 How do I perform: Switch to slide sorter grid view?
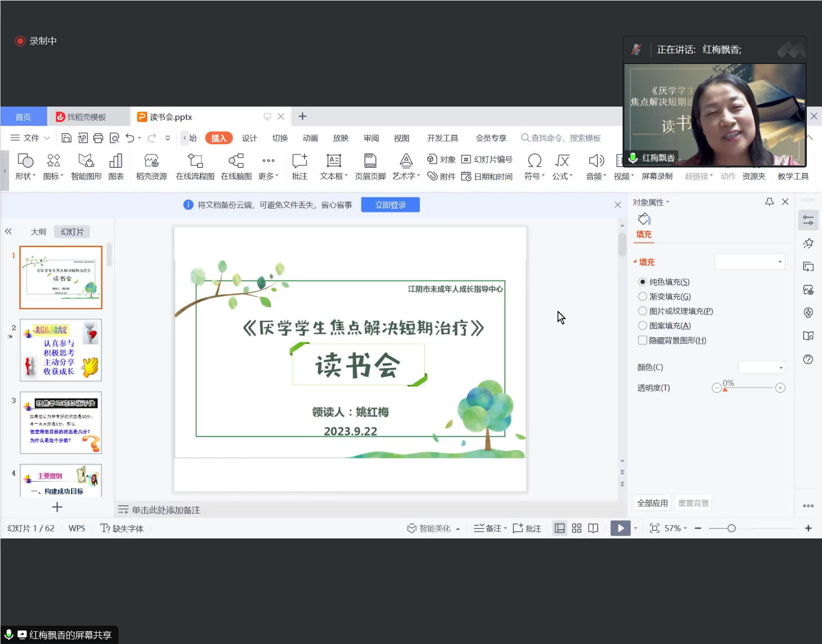pyautogui.click(x=576, y=528)
